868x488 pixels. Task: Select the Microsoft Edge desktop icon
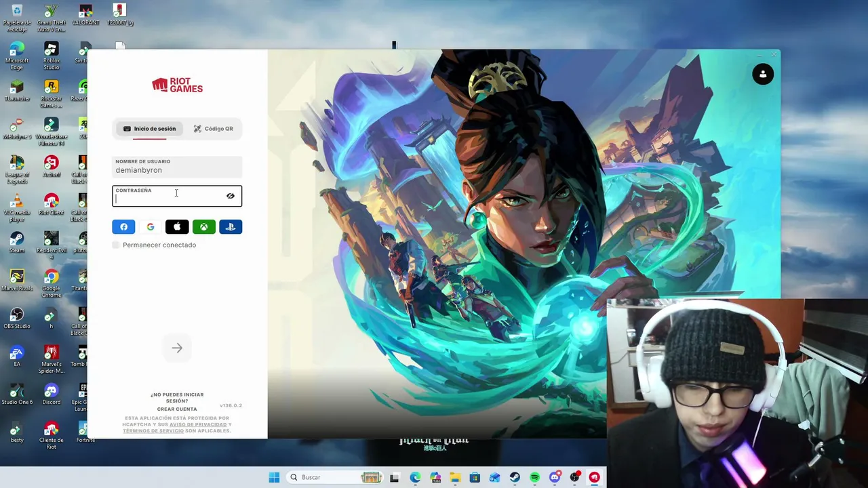pos(17,56)
